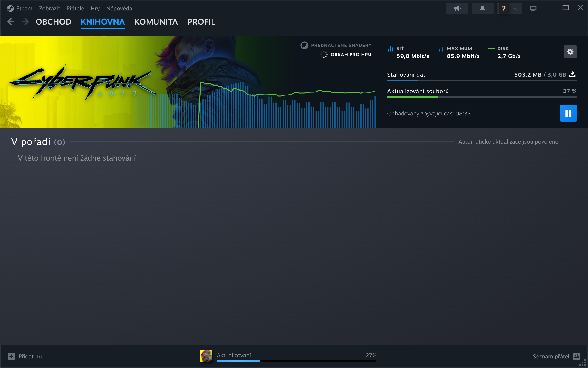Close the Steam window
The width and height of the screenshot is (588, 368).
(x=580, y=8)
